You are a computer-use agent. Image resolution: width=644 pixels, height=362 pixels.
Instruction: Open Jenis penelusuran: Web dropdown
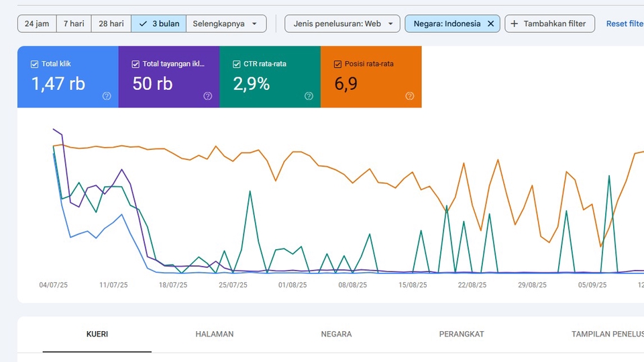tap(342, 24)
